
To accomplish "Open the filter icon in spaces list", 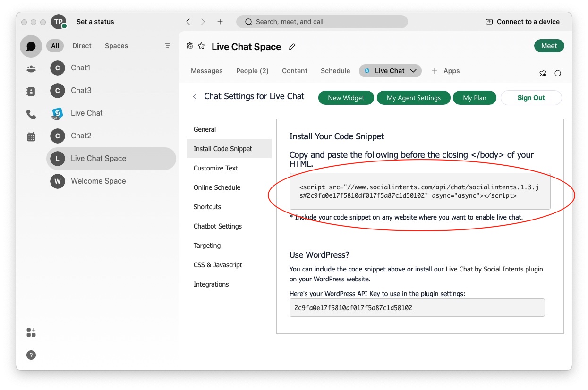I will tap(167, 46).
